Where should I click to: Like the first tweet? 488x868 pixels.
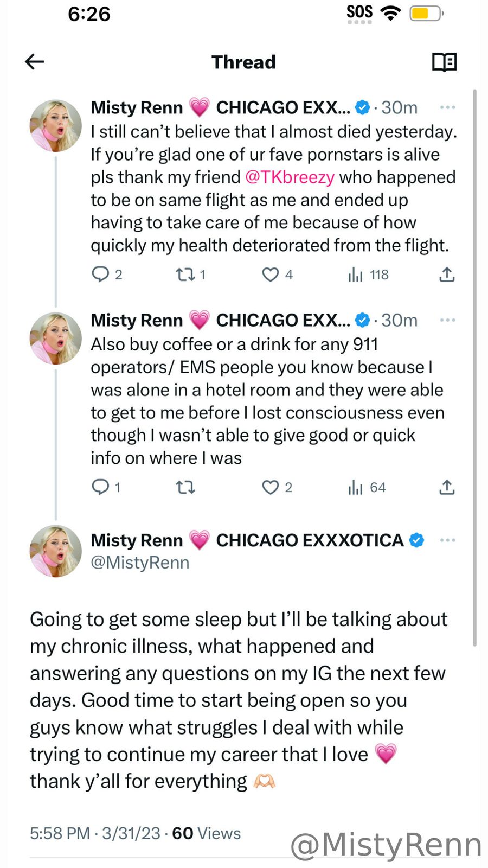270,275
